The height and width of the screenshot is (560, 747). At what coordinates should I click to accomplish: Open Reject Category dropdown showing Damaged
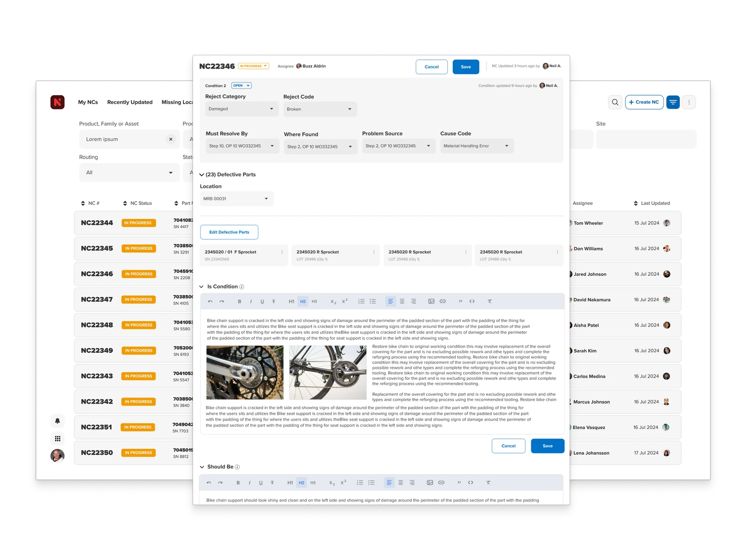[x=242, y=109]
